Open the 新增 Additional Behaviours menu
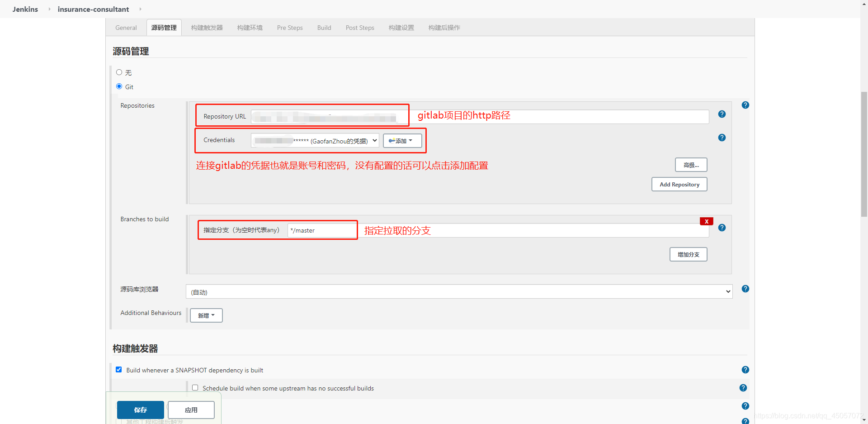The height and width of the screenshot is (424, 868). point(206,315)
